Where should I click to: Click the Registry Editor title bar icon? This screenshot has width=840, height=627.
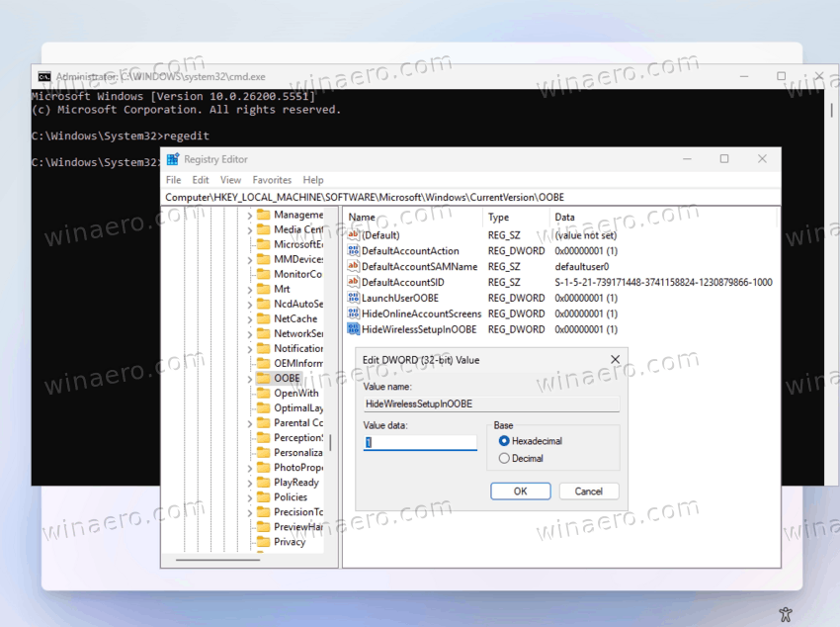click(x=173, y=159)
